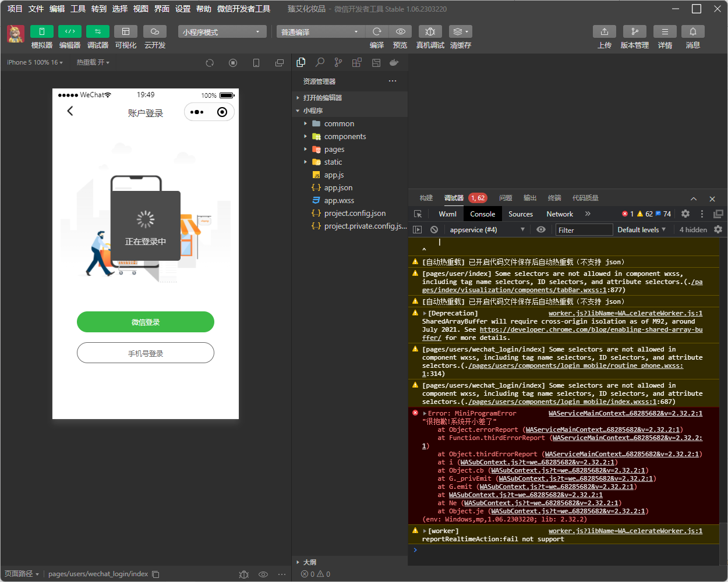Switch to the Sources devtools tab

(521, 214)
